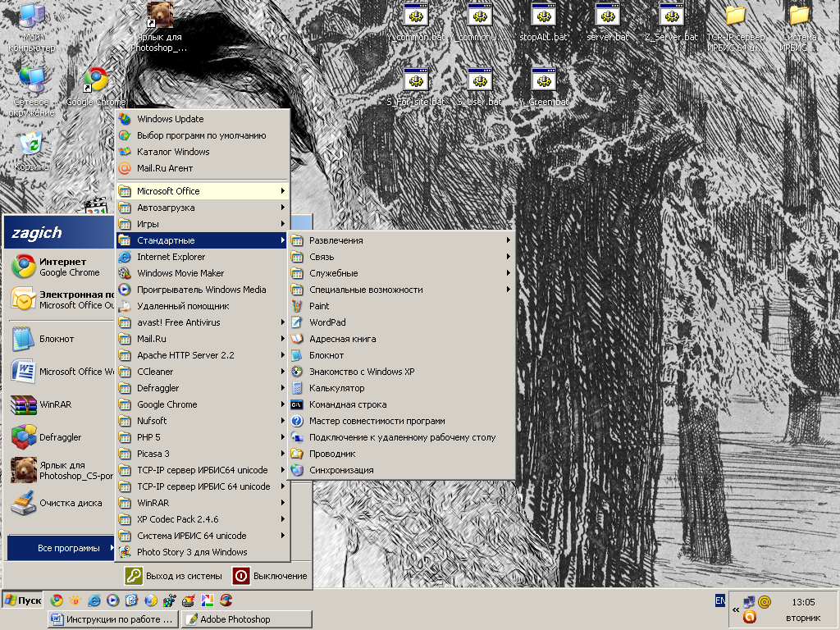
Task: Switch to the Инструкции по работе taskbar button
Action: point(113,619)
